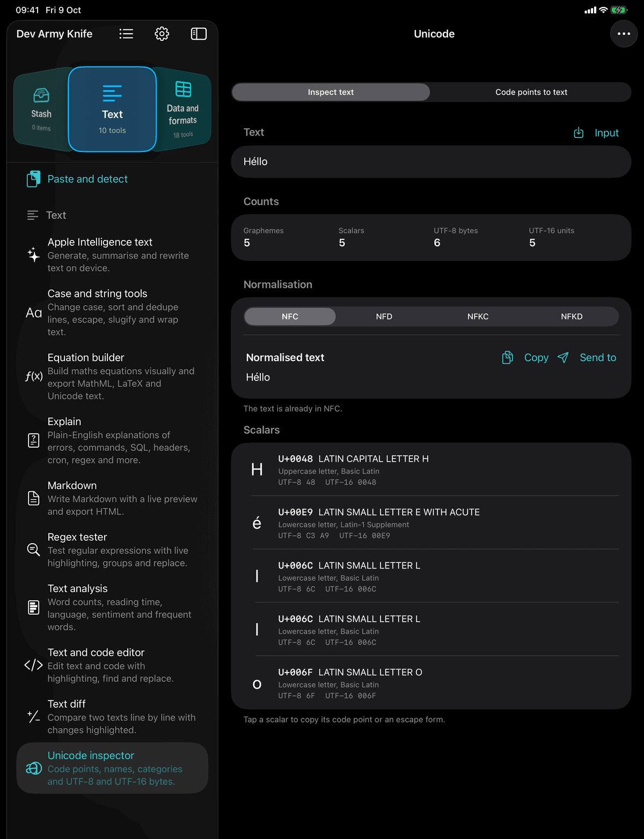Image resolution: width=644 pixels, height=839 pixels.
Task: Tap the U+006F Latin small letter O row
Action: pos(431,683)
